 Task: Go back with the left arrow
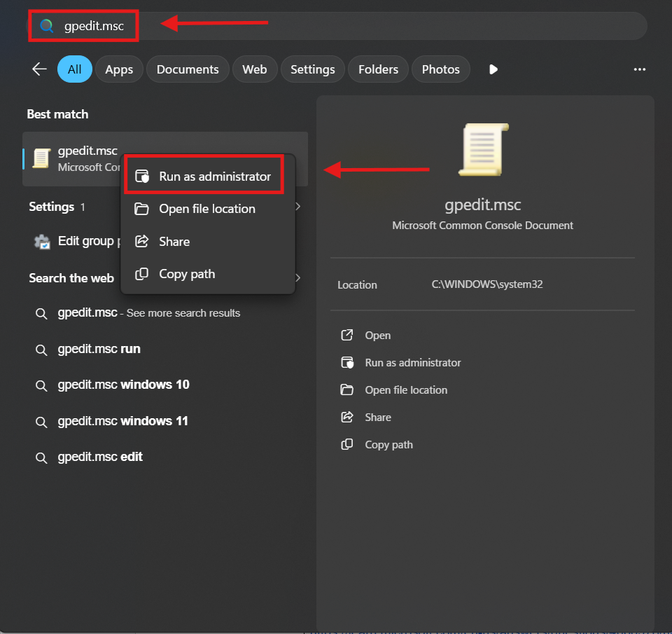click(x=39, y=69)
